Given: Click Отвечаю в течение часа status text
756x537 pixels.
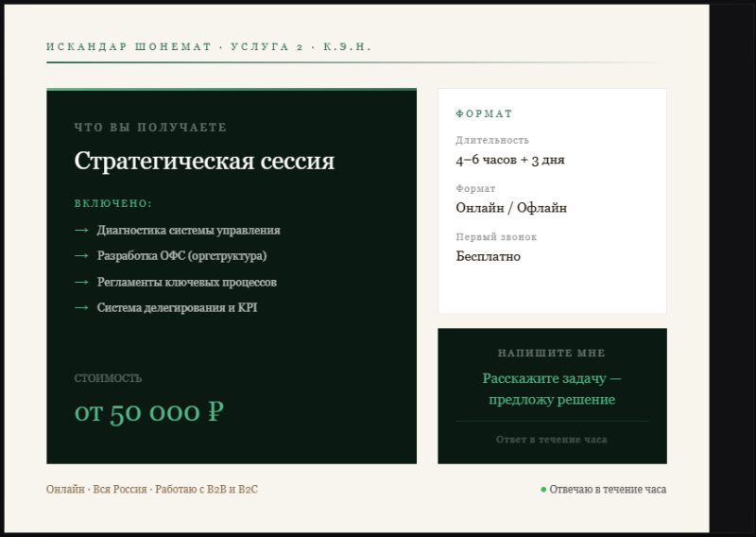Looking at the screenshot, I should [608, 490].
